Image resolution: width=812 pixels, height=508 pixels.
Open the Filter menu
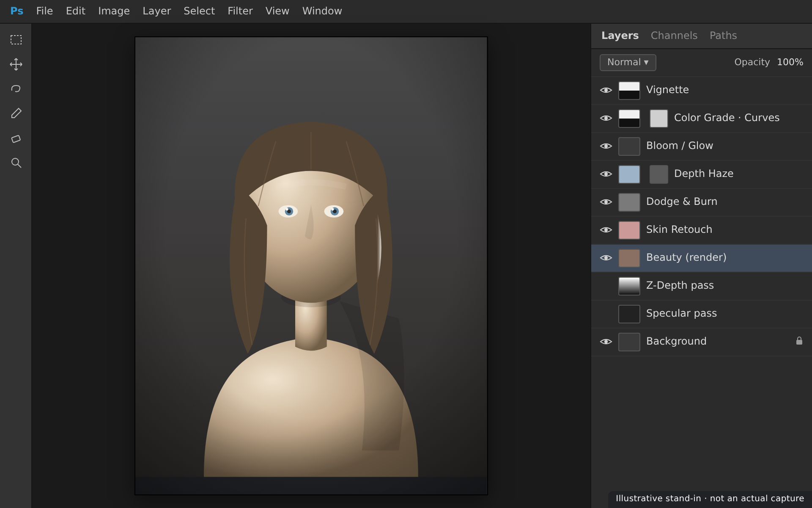(x=240, y=11)
